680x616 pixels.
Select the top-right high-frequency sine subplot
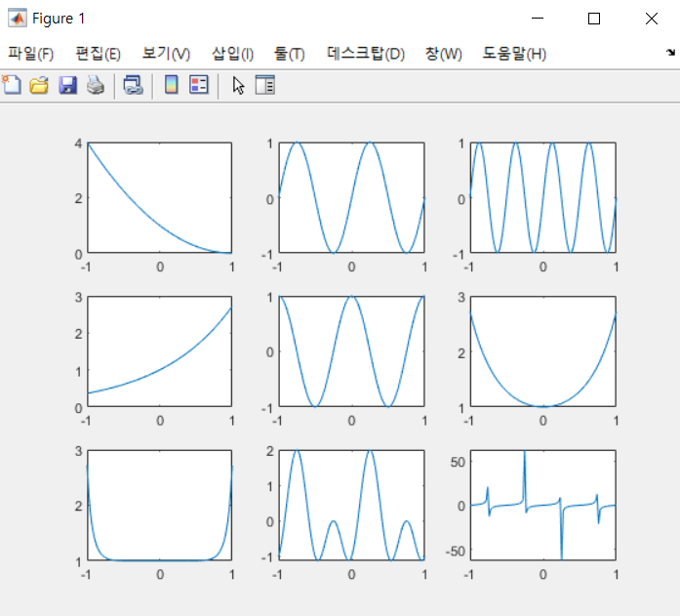point(543,197)
